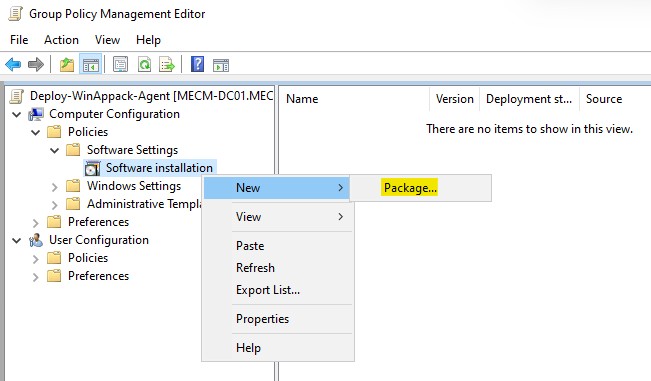Open the View submenu in the context menu
The image size is (651, 381).
(x=277, y=217)
